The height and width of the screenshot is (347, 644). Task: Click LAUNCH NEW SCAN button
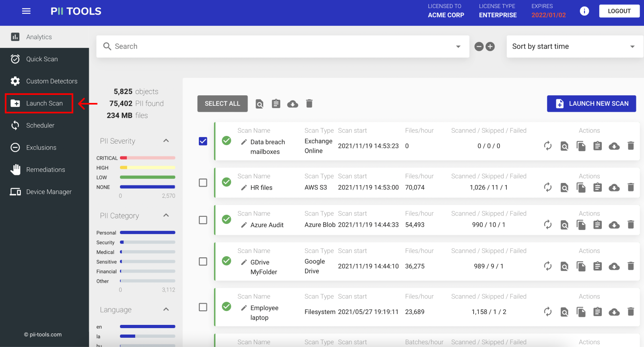[x=591, y=104]
